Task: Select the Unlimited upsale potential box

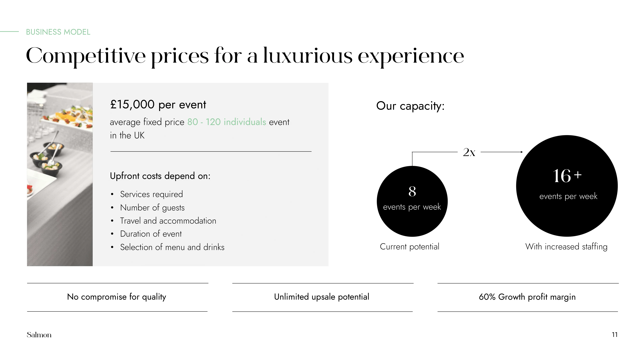Action: (x=323, y=297)
